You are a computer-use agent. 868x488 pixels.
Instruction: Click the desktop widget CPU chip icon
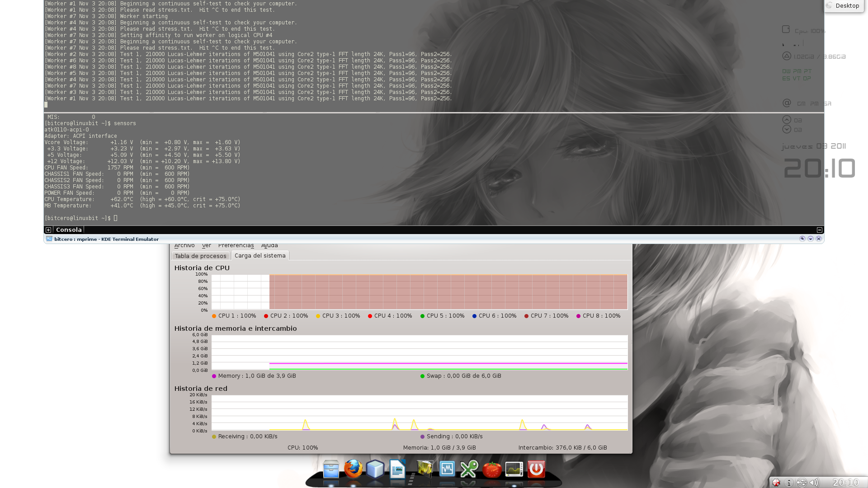click(x=786, y=29)
